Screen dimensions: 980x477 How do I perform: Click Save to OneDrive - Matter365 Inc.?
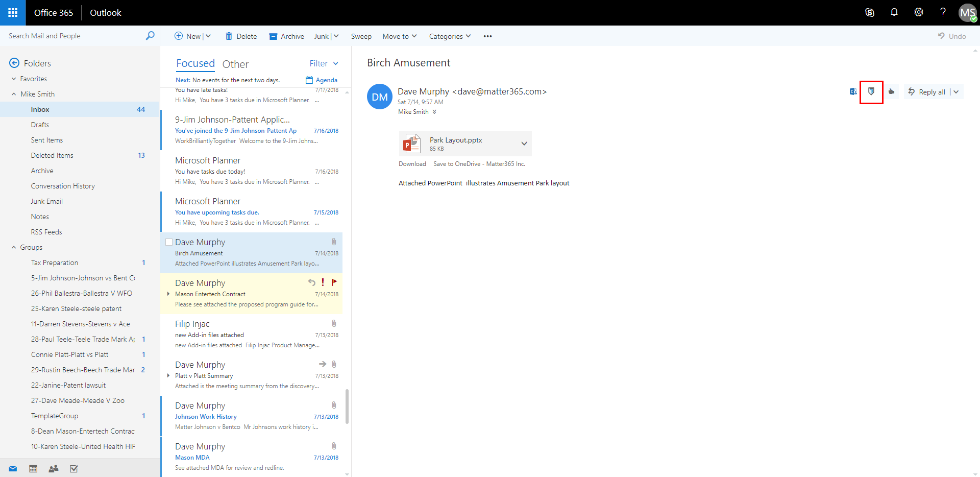coord(479,164)
